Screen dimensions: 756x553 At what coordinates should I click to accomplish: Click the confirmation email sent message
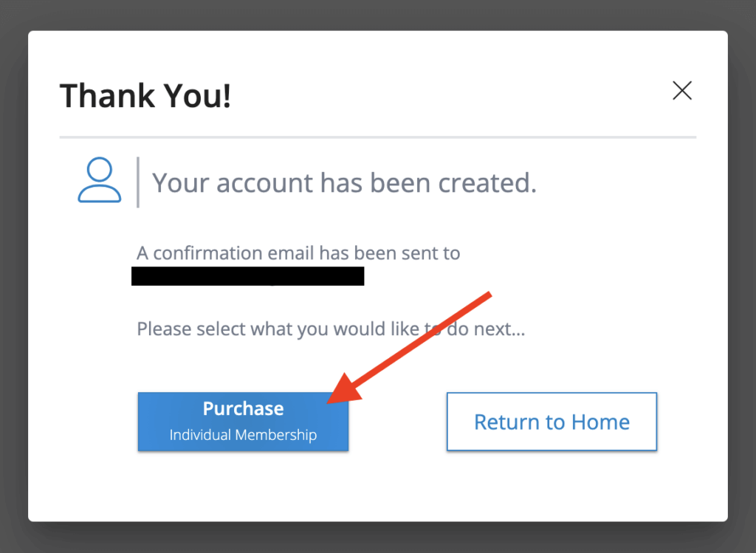(298, 253)
